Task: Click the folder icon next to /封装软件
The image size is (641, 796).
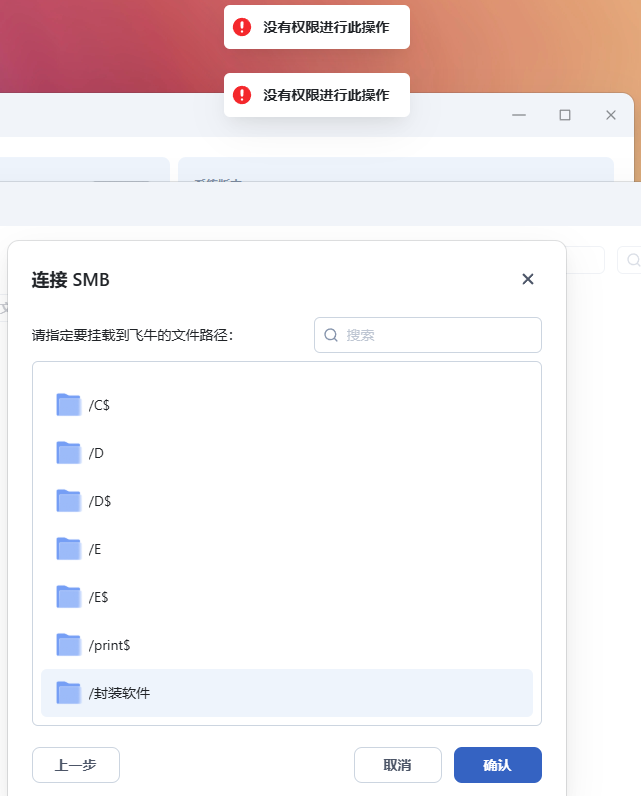Action: pyautogui.click(x=69, y=692)
